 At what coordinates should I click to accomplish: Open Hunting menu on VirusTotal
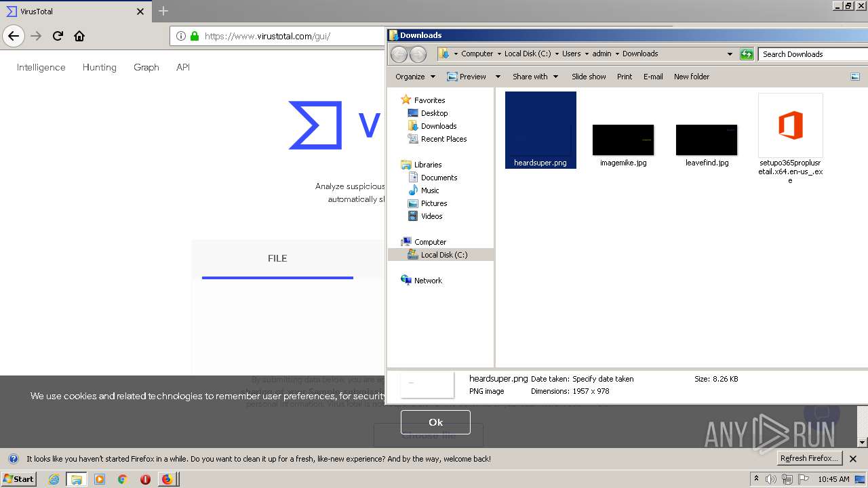tap(100, 67)
